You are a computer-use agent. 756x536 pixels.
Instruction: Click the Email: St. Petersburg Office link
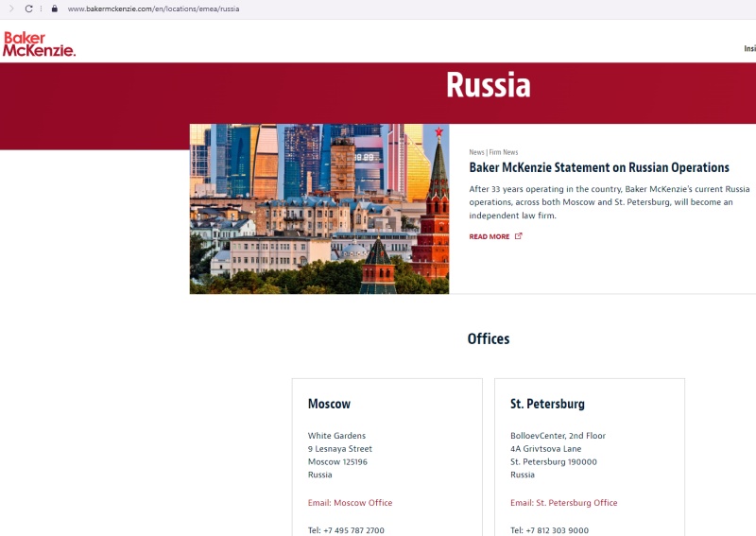click(563, 503)
